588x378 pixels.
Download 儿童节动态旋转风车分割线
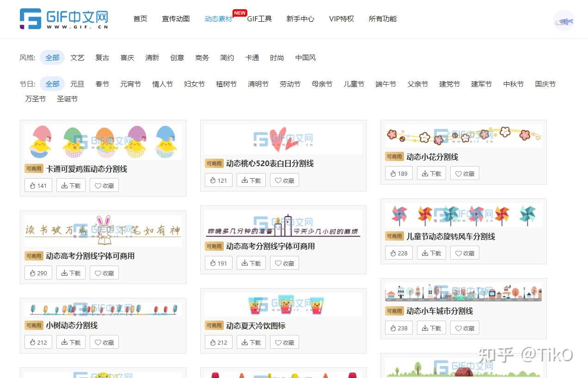(431, 253)
